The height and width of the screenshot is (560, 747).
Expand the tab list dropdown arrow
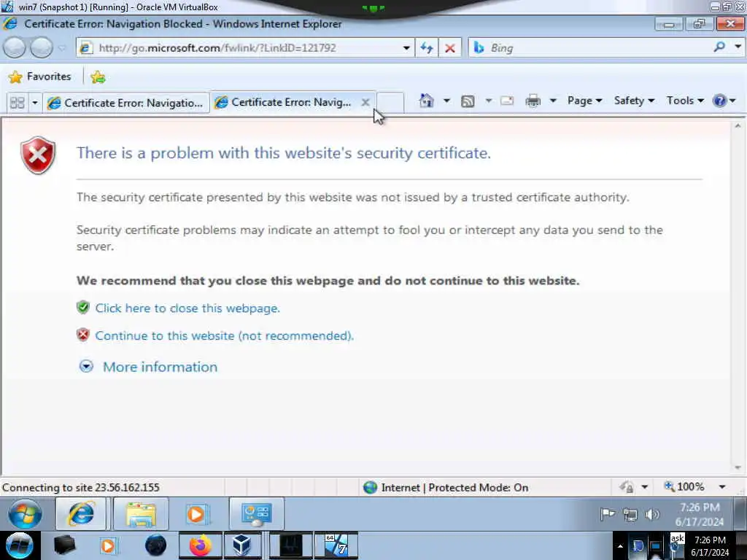(35, 102)
